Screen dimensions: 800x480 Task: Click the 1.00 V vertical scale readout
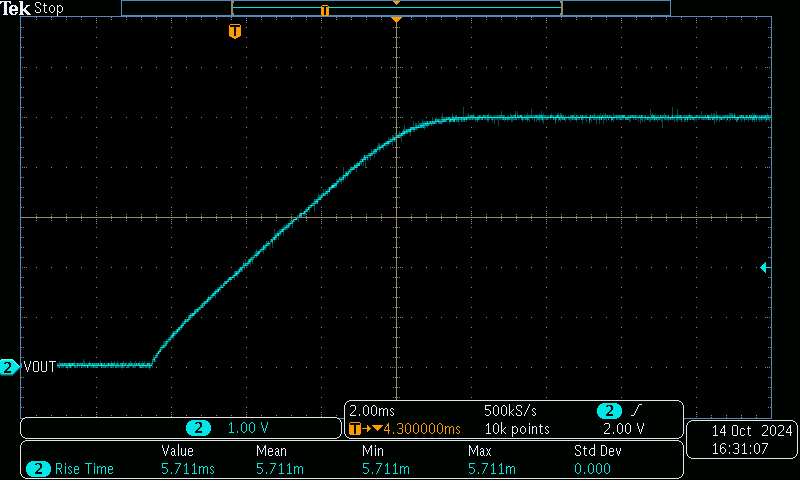pos(249,428)
